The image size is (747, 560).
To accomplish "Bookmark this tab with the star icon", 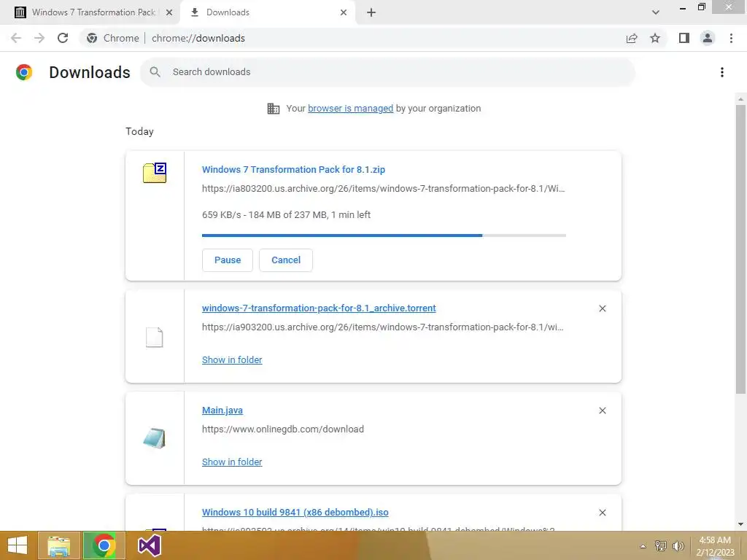I will pos(655,38).
